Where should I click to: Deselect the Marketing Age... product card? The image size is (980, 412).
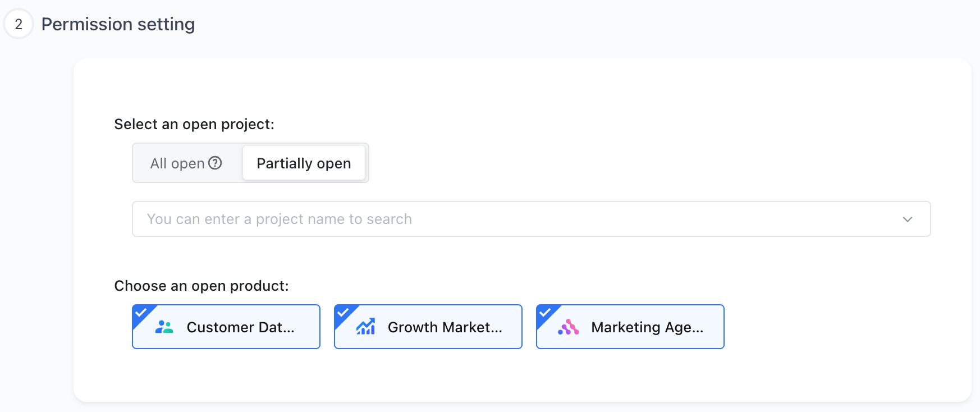630,327
